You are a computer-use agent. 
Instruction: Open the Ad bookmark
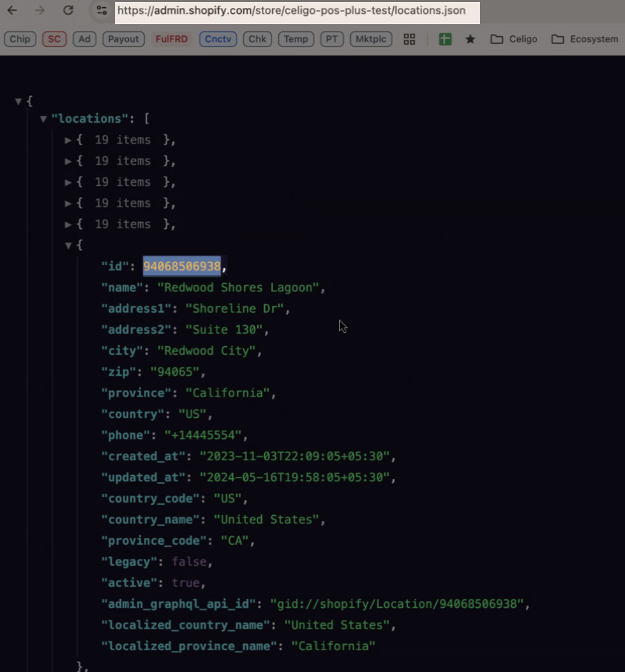pyautogui.click(x=84, y=39)
